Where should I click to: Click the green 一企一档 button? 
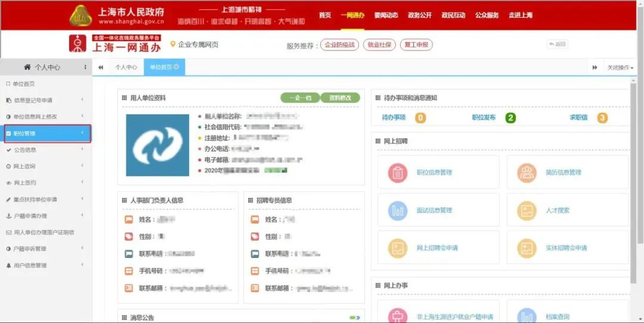300,98
